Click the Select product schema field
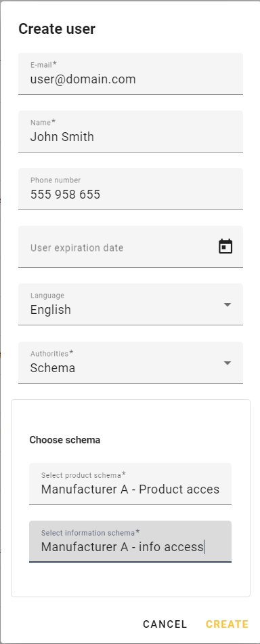This screenshot has width=260, height=644. 131,484
